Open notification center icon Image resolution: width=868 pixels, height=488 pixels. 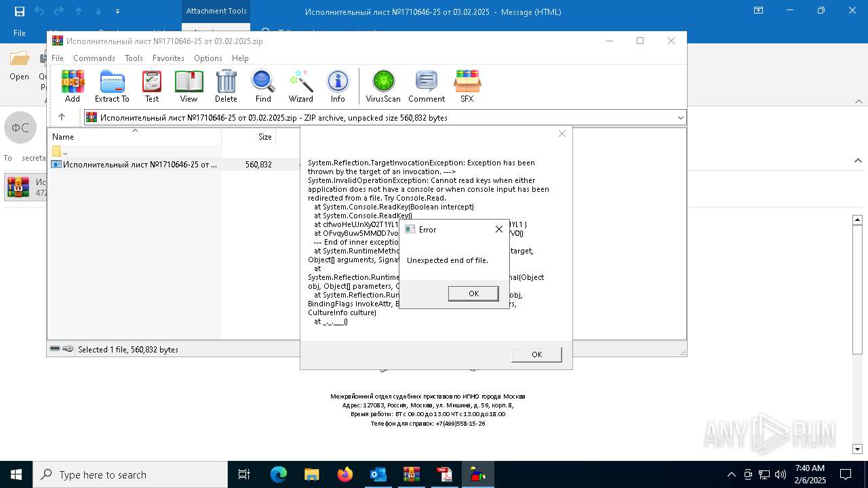pyautogui.click(x=846, y=474)
